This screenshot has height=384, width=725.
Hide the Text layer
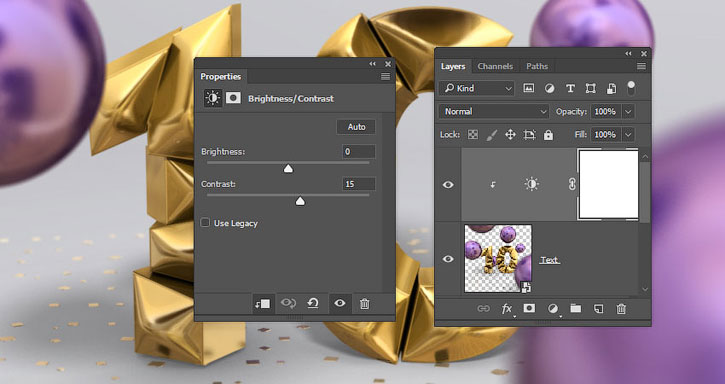tap(448, 259)
